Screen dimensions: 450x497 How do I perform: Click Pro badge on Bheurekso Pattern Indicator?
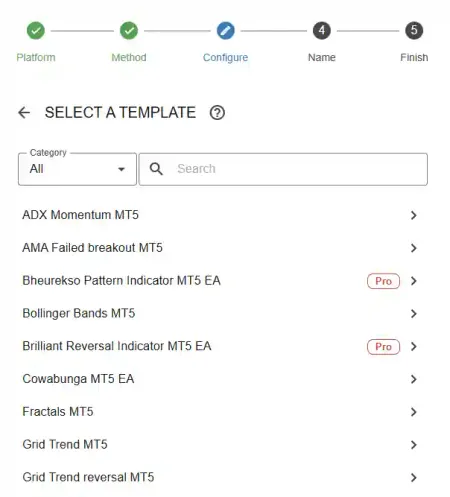tap(383, 281)
